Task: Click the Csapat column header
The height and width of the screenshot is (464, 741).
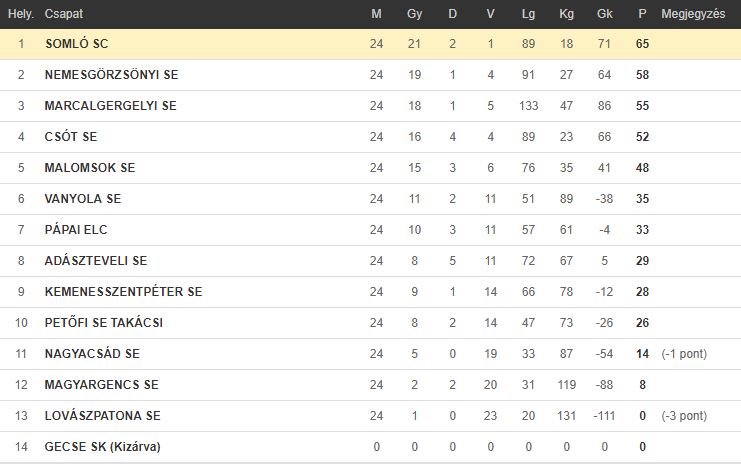Action: click(x=63, y=14)
